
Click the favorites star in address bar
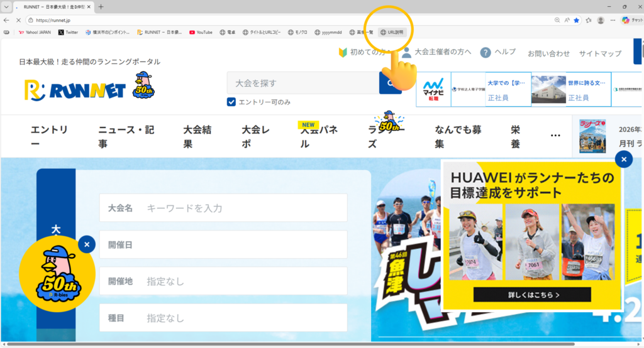pyautogui.click(x=576, y=20)
